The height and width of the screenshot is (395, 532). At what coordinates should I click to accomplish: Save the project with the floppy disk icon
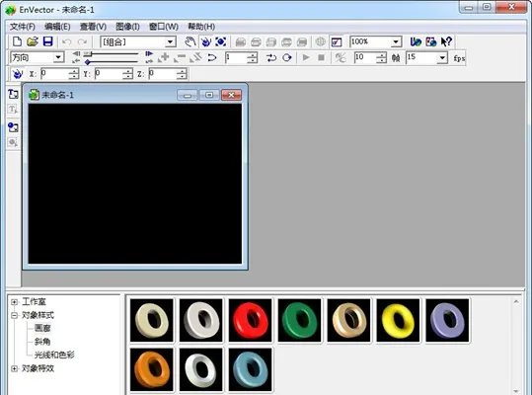(x=47, y=41)
